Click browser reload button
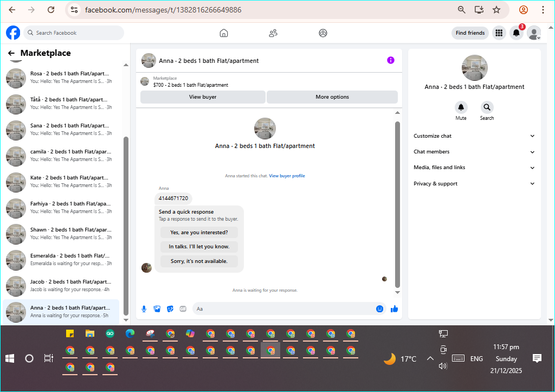 coord(51,10)
